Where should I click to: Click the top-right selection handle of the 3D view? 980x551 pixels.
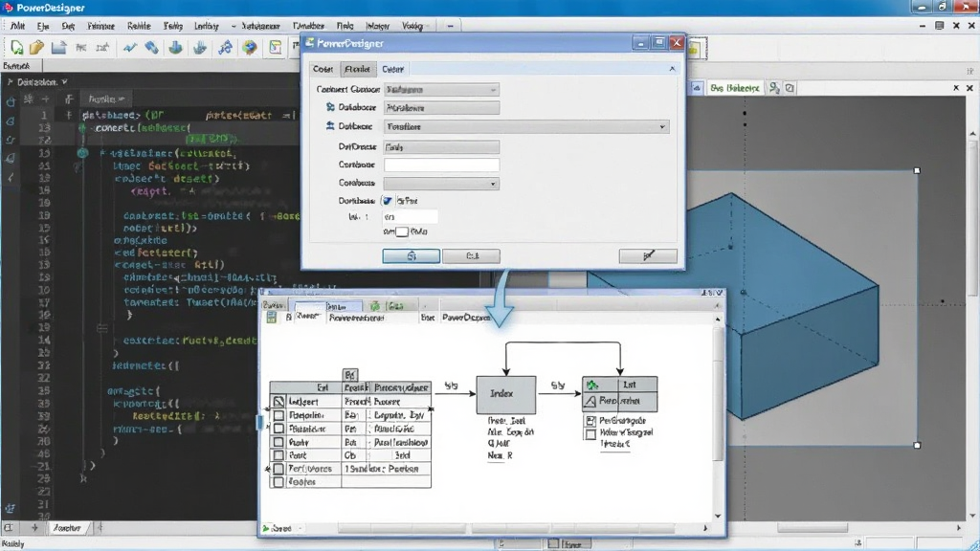(917, 170)
